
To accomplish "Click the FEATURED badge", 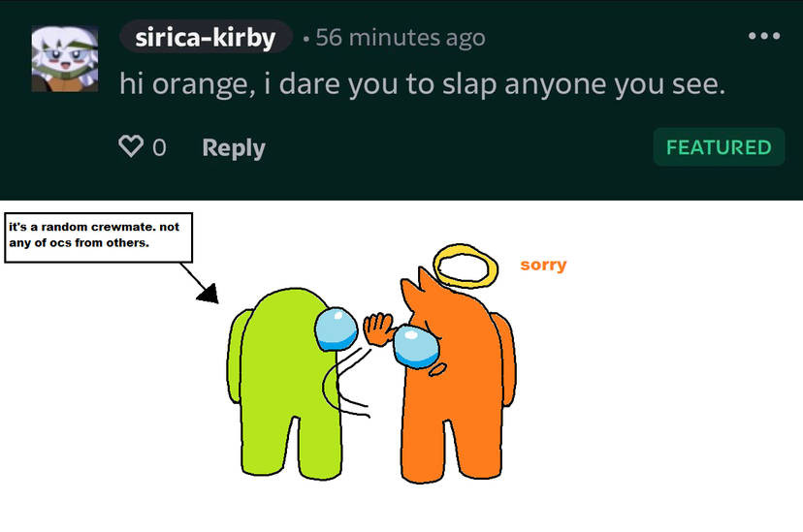I will (719, 147).
